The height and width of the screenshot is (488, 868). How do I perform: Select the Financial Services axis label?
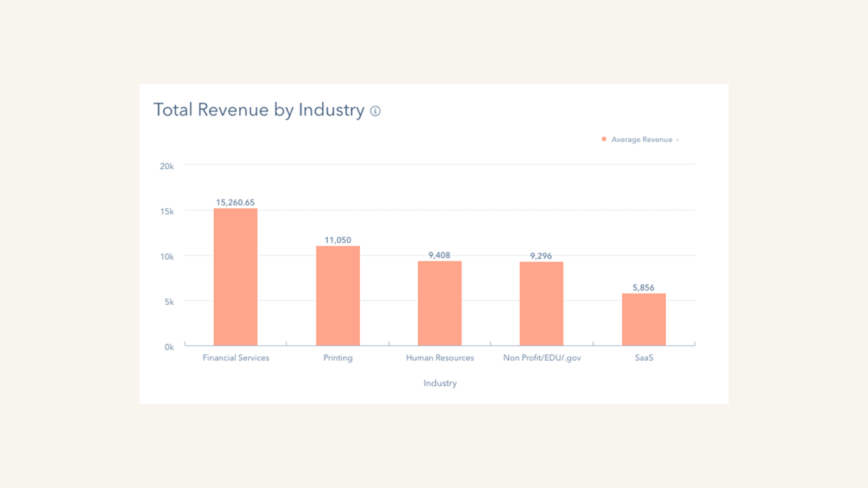click(236, 358)
